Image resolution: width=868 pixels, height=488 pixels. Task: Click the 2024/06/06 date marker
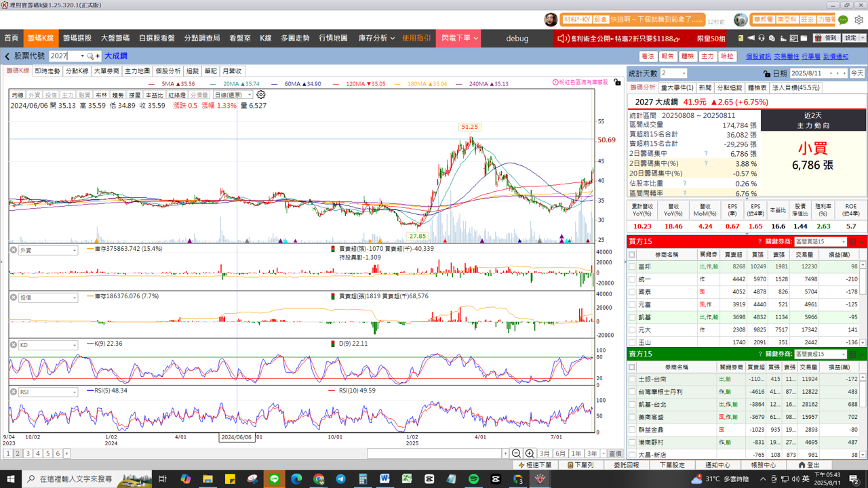pos(237,438)
